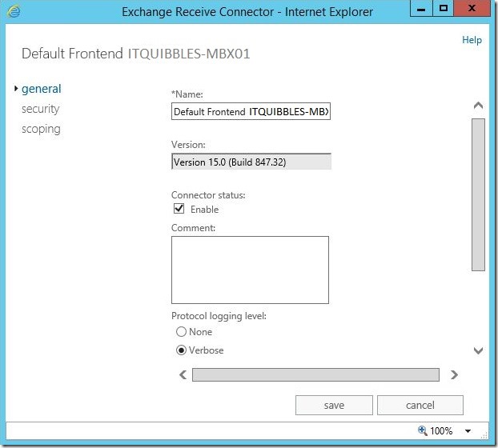Click the horizontal scrollbar thumb
This screenshot has width=498, height=448.
[315, 374]
